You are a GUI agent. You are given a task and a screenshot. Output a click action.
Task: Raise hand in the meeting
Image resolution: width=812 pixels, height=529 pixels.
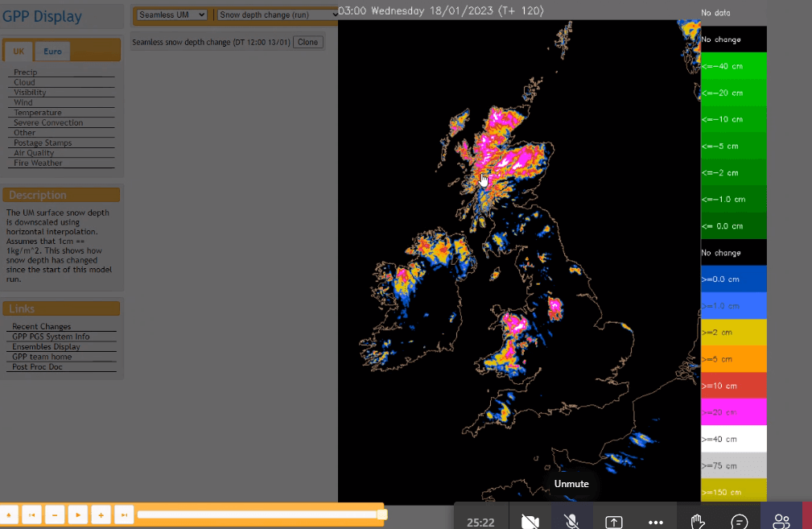698,522
